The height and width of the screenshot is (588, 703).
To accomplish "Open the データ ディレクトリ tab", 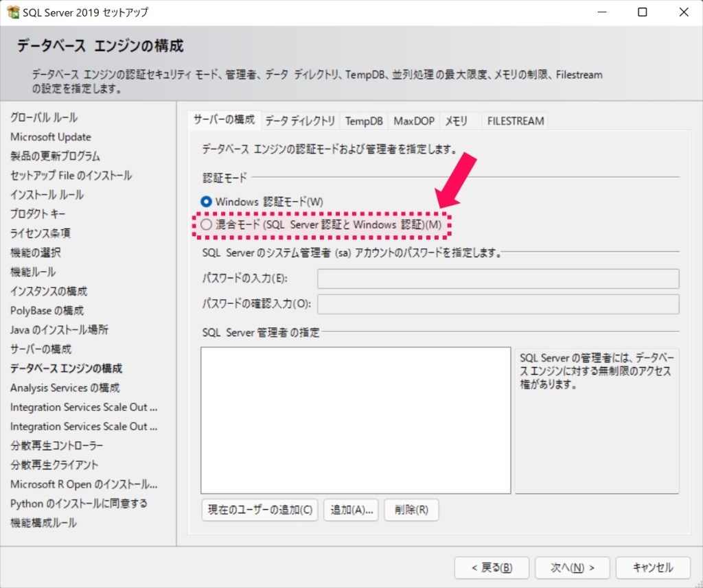I will tap(300, 121).
